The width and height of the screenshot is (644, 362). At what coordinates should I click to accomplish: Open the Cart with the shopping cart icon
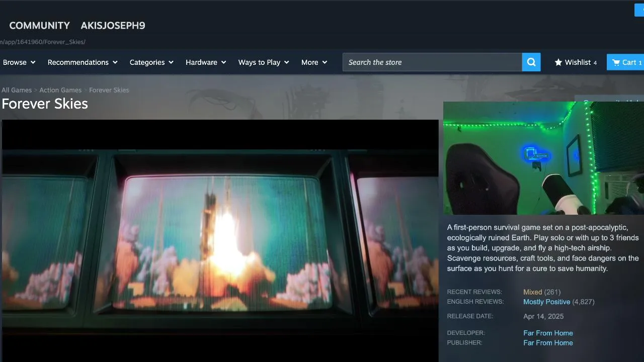point(625,62)
